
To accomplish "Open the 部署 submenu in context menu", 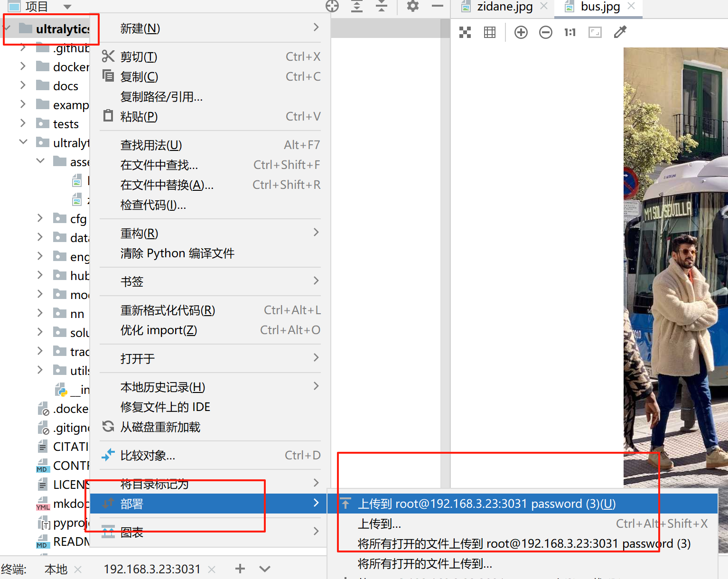I will point(132,504).
